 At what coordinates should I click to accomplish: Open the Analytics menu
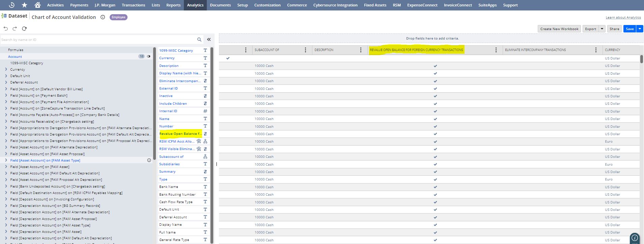coord(195,5)
